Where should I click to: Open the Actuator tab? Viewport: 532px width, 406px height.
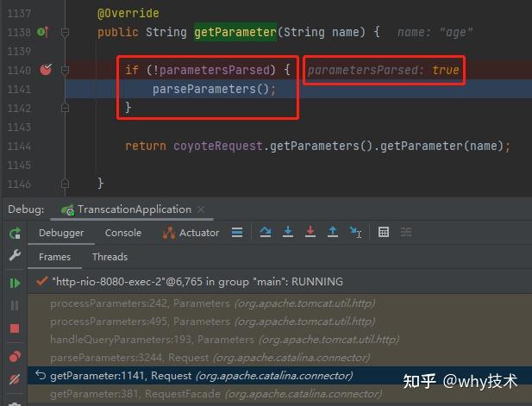[191, 233]
